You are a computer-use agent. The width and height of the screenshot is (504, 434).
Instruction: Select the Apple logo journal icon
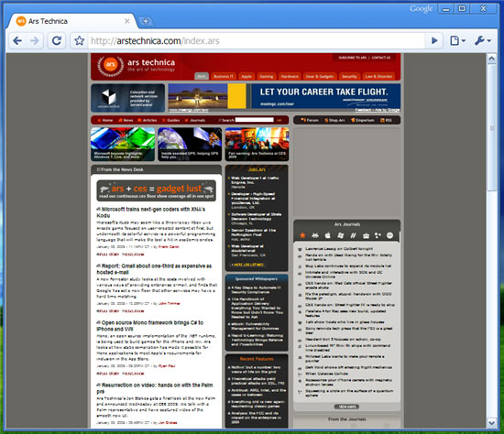pos(327,235)
